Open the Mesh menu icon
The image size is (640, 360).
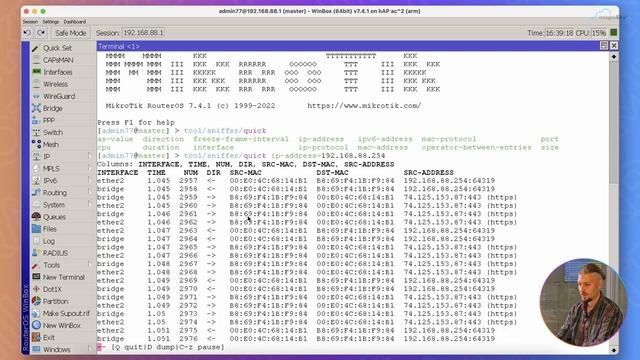(36, 144)
